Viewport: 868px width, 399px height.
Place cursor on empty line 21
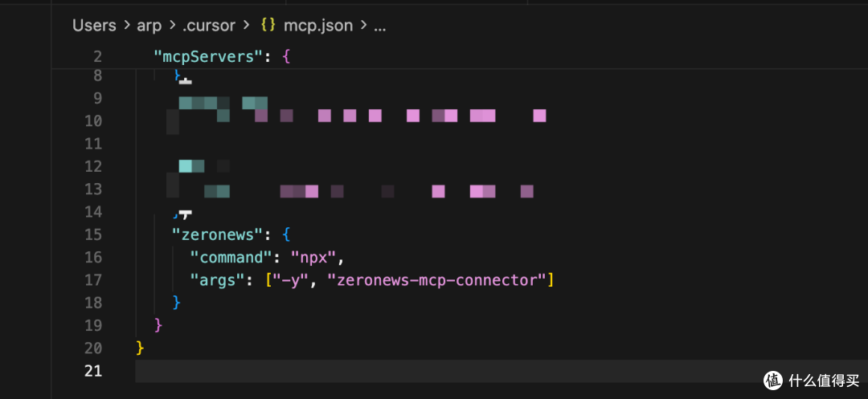click(501, 371)
